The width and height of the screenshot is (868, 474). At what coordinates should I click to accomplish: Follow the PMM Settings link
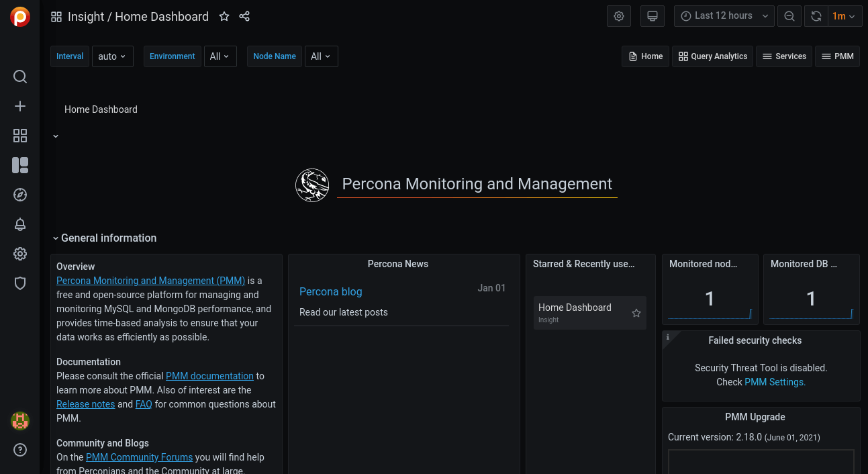pos(775,382)
